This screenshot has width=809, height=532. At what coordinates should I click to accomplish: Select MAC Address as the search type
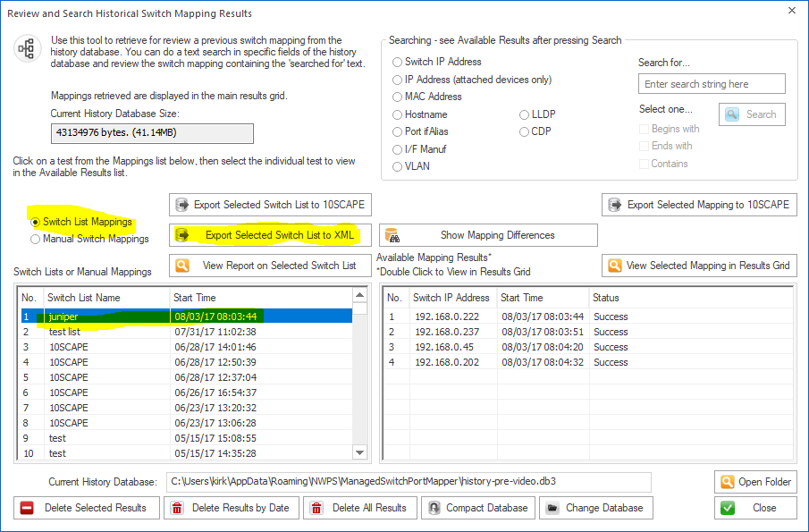point(396,96)
